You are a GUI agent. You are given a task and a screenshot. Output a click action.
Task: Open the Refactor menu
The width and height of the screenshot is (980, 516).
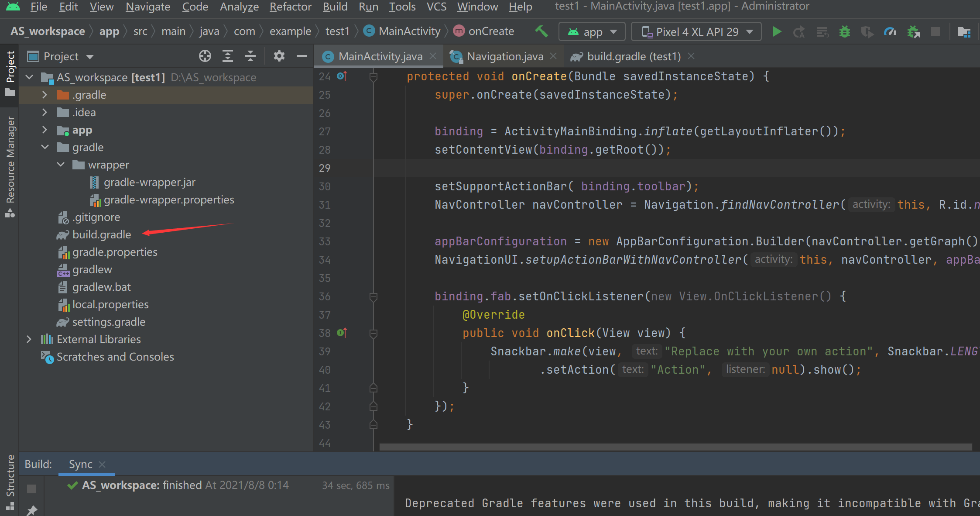[290, 7]
